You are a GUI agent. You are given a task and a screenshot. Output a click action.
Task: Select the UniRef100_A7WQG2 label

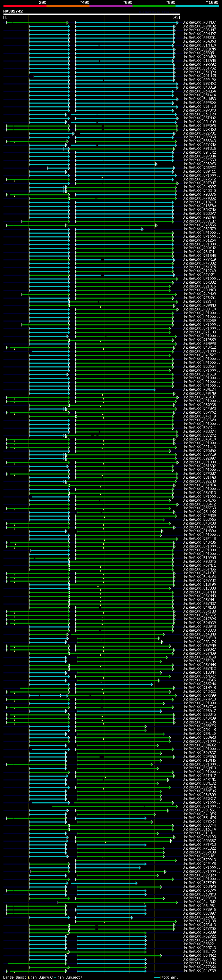199,198
